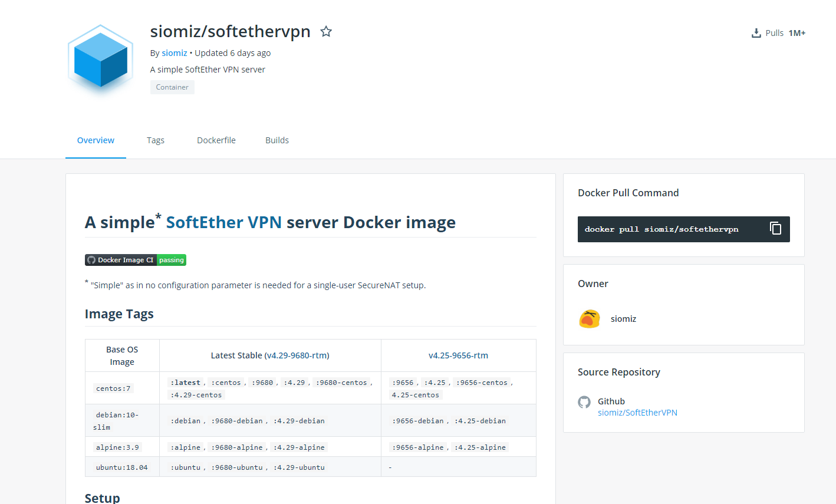Click the Image Tags heading
Viewport: 836px width, 504px height.
pyautogui.click(x=119, y=314)
